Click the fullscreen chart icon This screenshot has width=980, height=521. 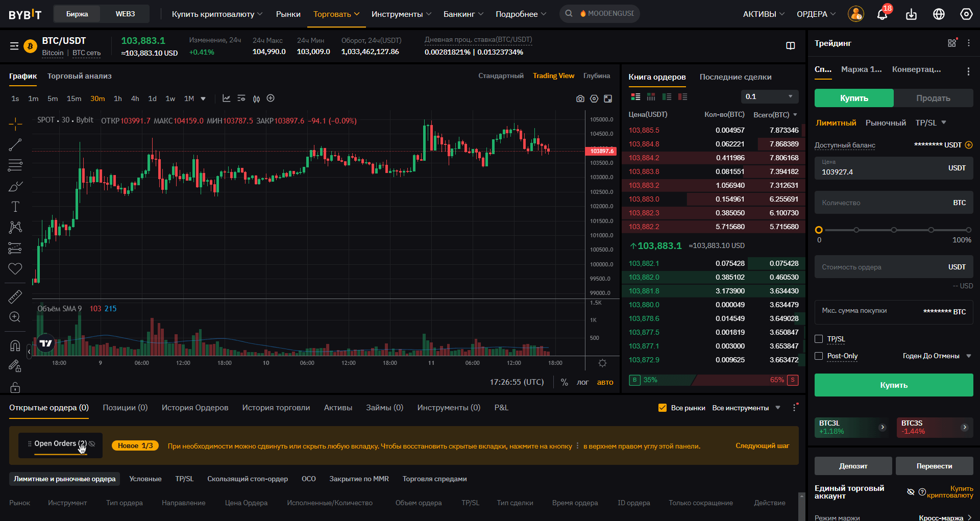608,99
